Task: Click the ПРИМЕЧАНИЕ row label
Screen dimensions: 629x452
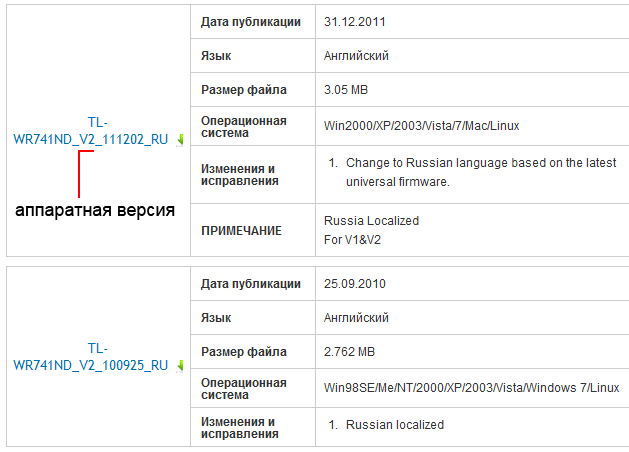Action: pyautogui.click(x=241, y=231)
